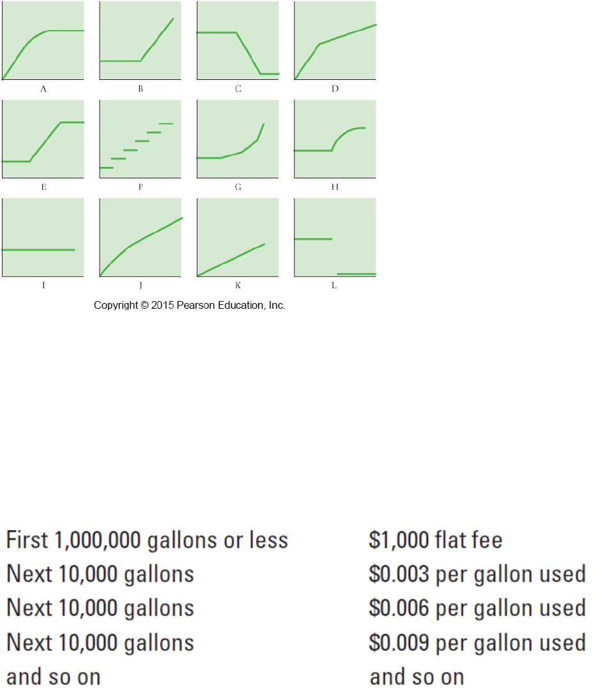The height and width of the screenshot is (700, 598).
Task: Click graph E flat-rise-flat shape
Action: click(x=43, y=139)
